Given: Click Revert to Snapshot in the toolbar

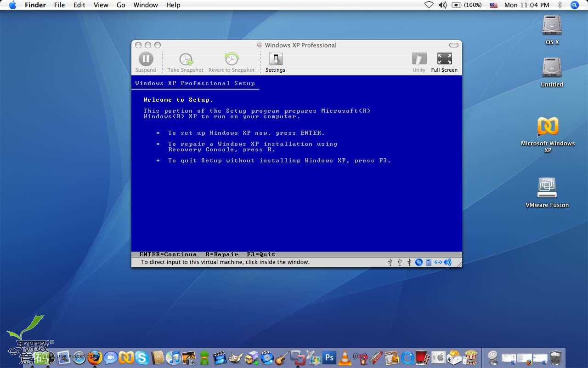Looking at the screenshot, I should 232,59.
